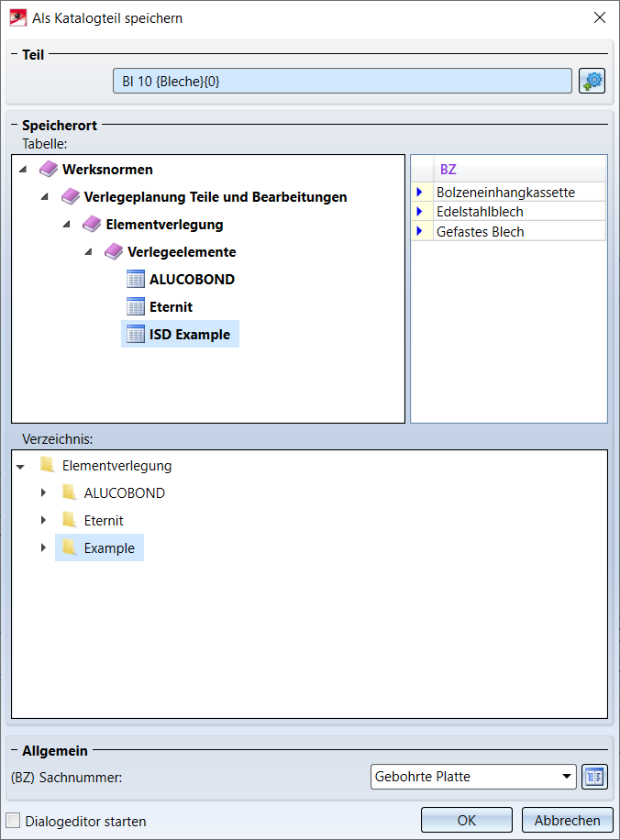Screen dimensions: 620x840
Task: Click the settings gear icon beside part name
Action: coord(592,81)
